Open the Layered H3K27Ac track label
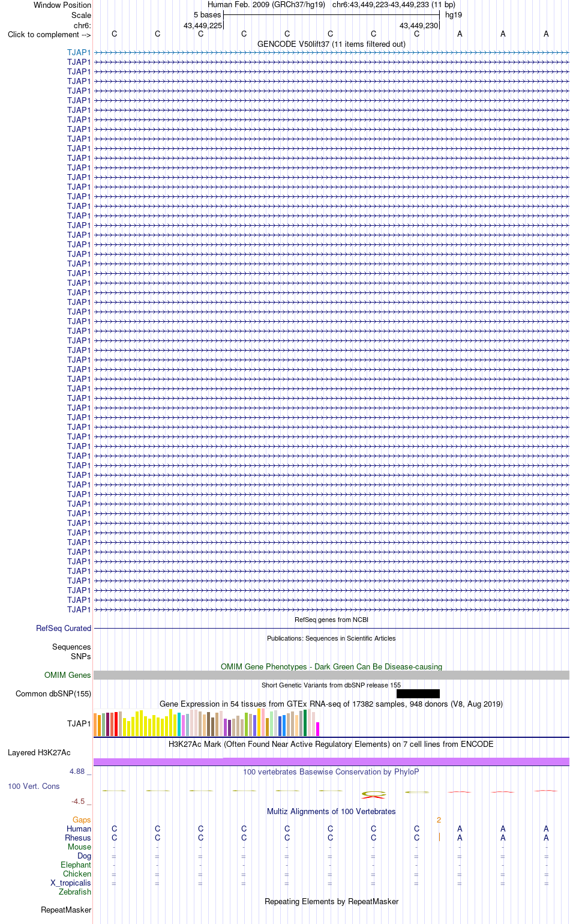This screenshot has height=924, width=570. (39, 752)
